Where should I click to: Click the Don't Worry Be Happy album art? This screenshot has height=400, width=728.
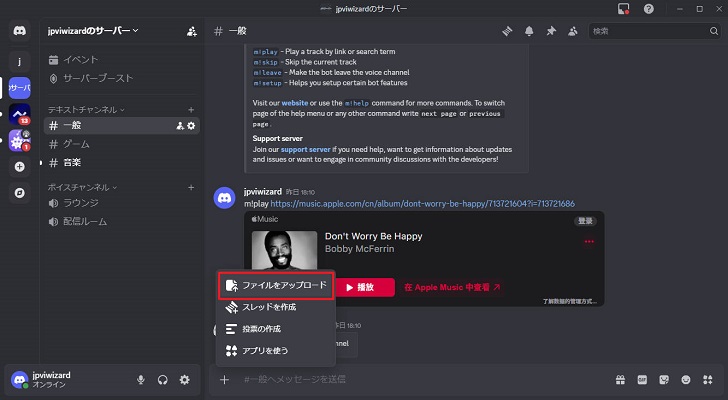[284, 251]
